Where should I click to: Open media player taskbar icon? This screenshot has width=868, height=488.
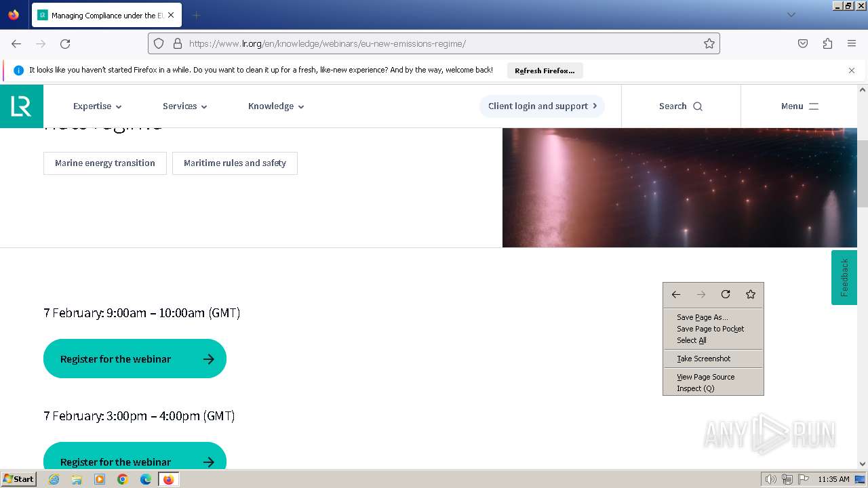[100, 479]
